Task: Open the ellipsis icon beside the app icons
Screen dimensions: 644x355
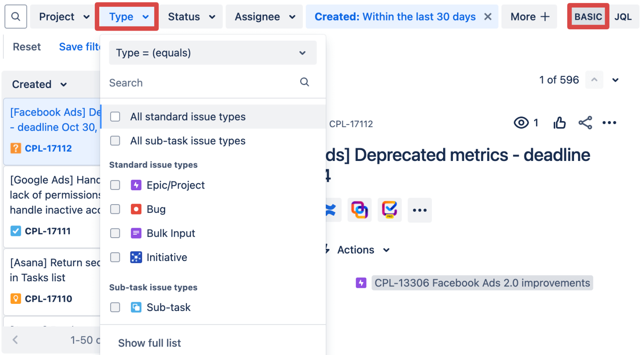Action: (x=420, y=210)
